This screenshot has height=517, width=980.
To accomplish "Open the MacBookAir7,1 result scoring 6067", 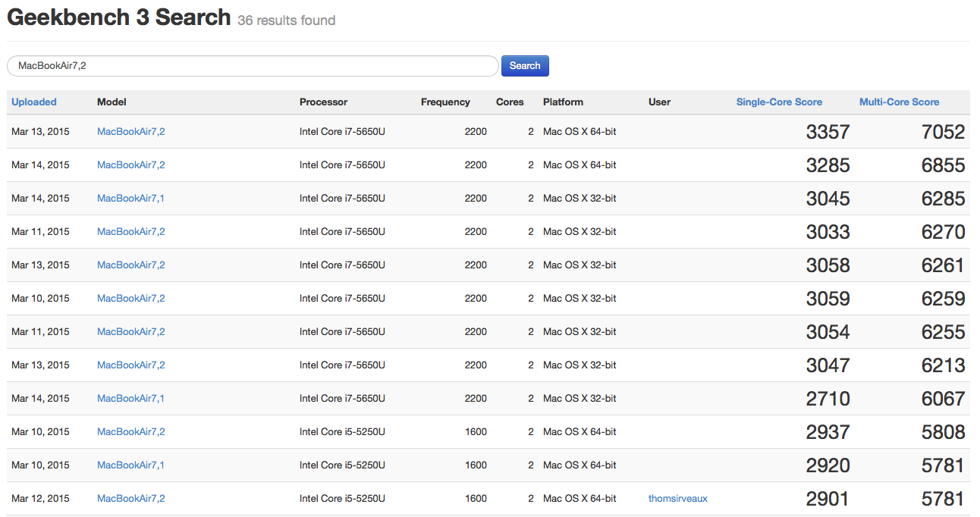I will tap(130, 398).
